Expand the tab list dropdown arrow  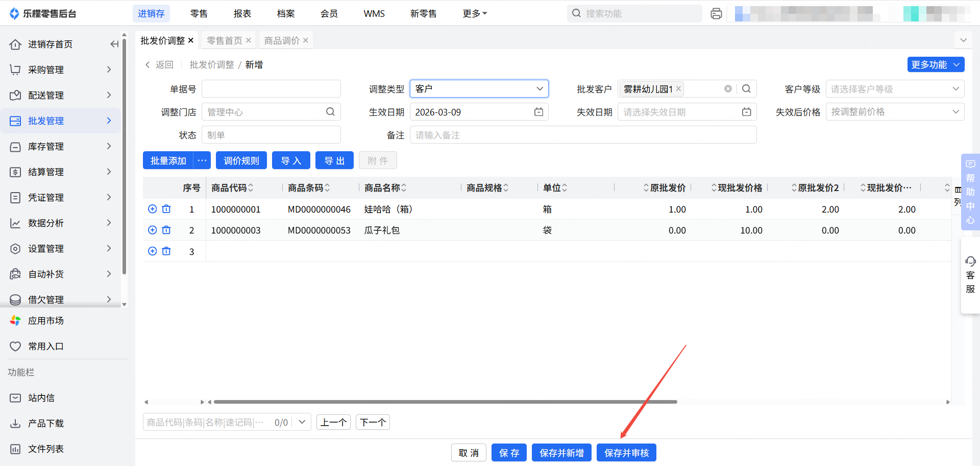click(x=963, y=40)
